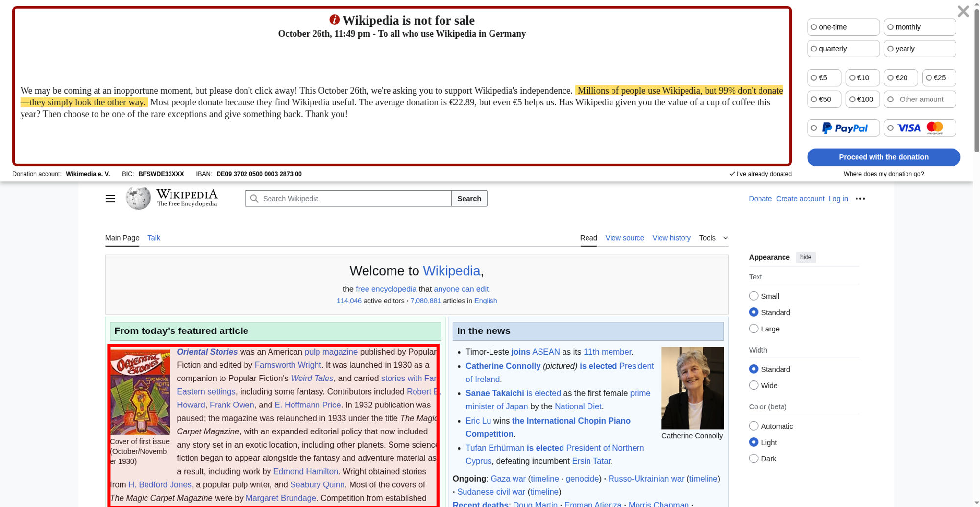Set text size to Large
Screen dimensions: 980x507
754,329
